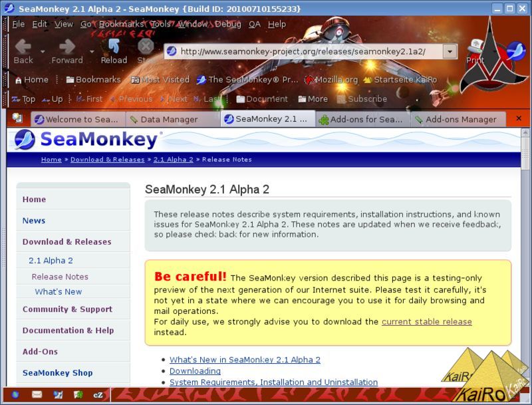
Task: Stop loading the page
Action: (x=146, y=51)
